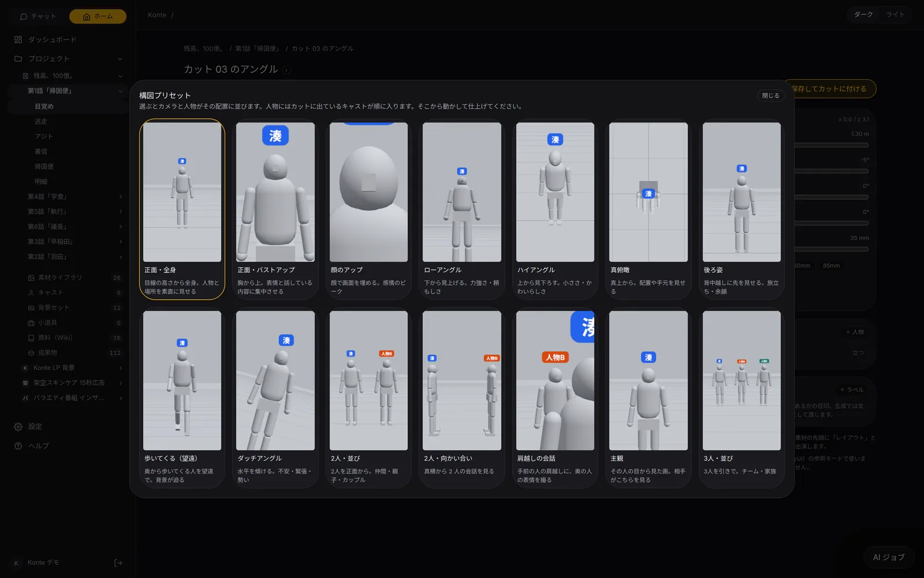The height and width of the screenshot is (578, 924).
Task: Click the ダッシュボード icon in sidebar
Action: coord(18,40)
